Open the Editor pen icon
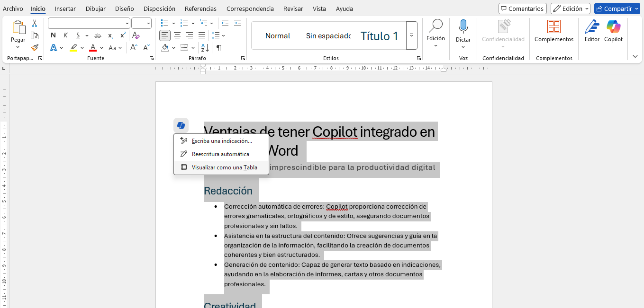The width and height of the screenshot is (644, 308). tap(592, 27)
